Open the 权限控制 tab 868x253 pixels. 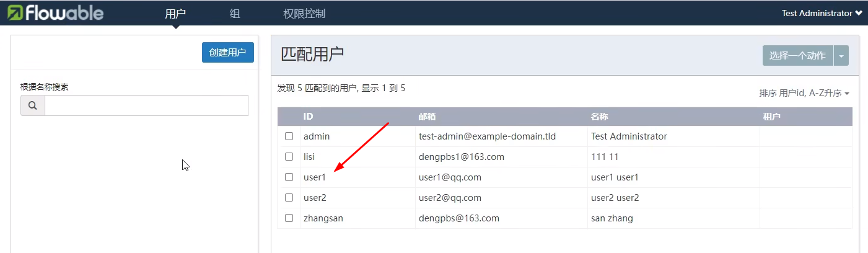[x=304, y=13]
